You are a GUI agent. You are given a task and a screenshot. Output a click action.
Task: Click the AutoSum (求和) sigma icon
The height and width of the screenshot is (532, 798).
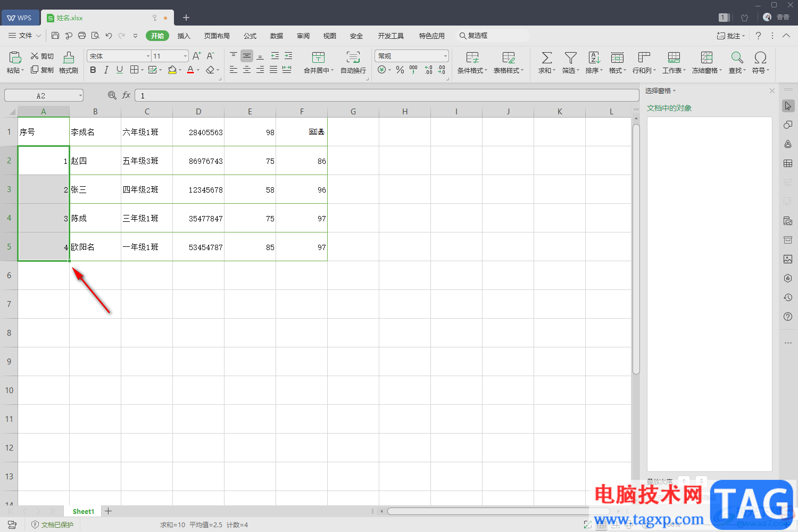click(546, 57)
